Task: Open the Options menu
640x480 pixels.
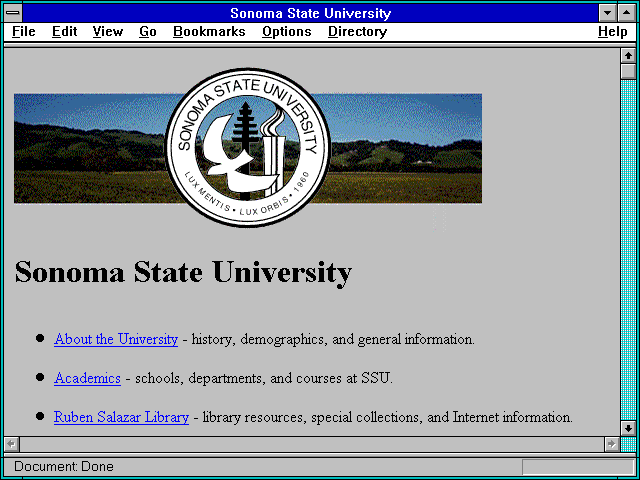Action: pos(287,32)
